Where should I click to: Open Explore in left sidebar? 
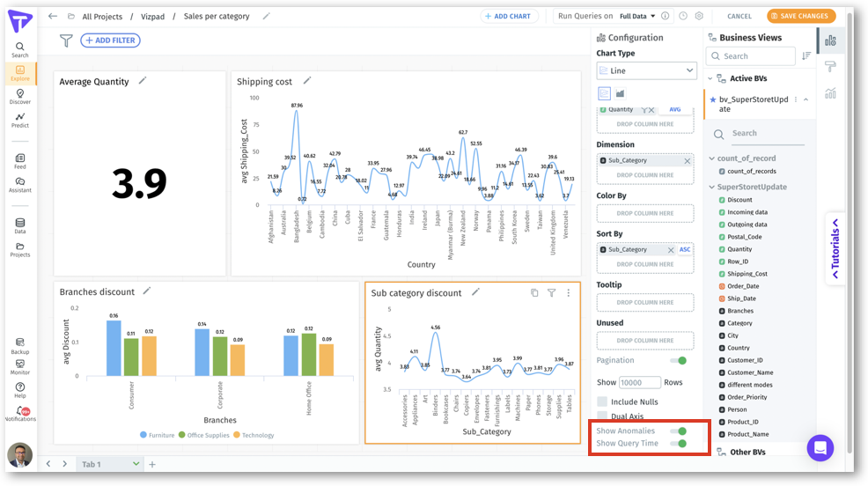coord(19,73)
